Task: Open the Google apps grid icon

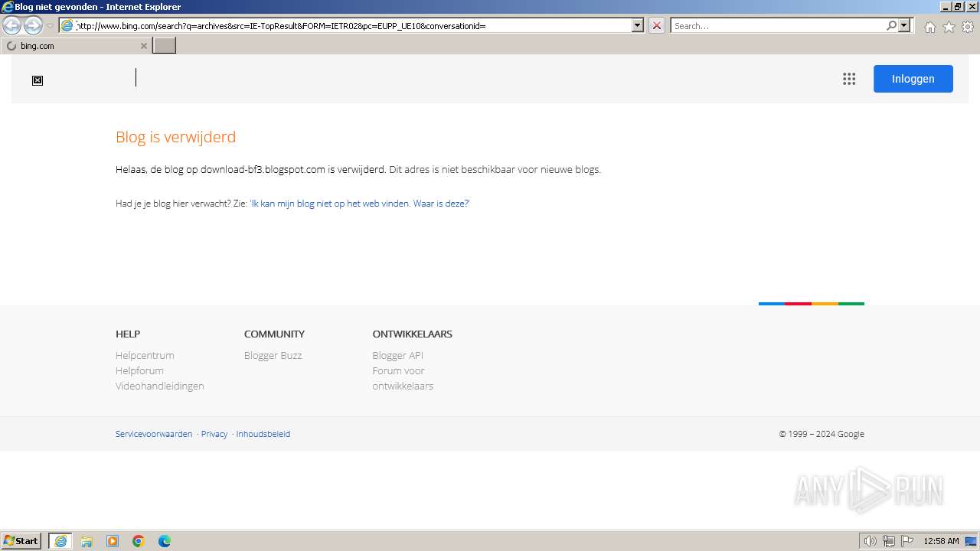Action: pos(849,79)
